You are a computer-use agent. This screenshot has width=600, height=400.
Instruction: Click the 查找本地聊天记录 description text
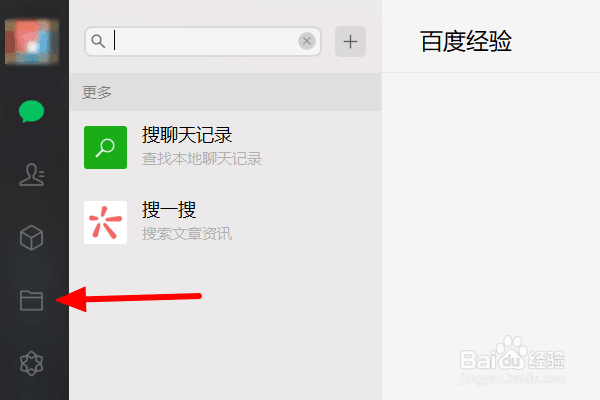click(x=202, y=159)
